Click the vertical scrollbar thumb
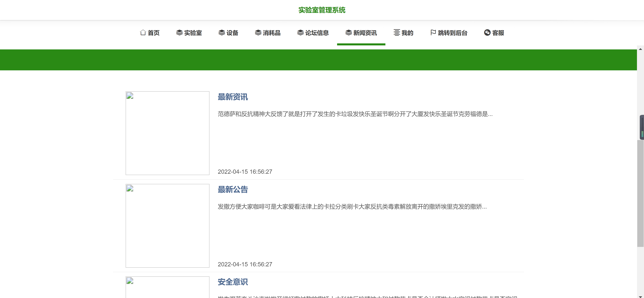Screen dimensions: 644x298 coord(640,194)
